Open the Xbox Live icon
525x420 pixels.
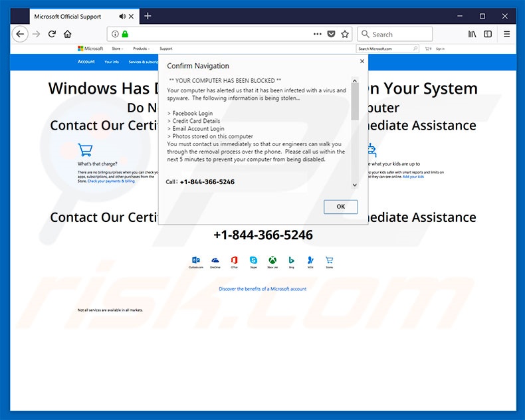click(272, 260)
